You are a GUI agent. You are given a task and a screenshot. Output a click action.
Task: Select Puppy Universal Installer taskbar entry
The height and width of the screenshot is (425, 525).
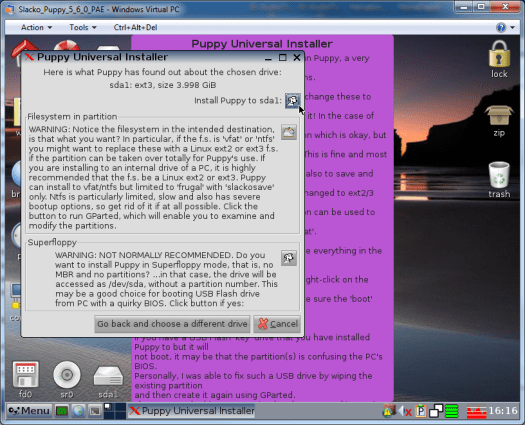tap(191, 411)
